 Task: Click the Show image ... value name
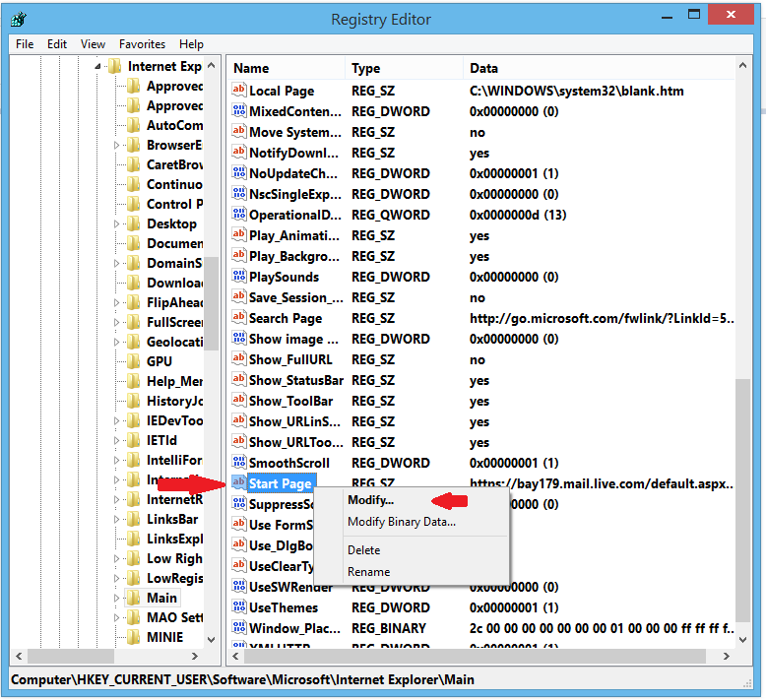pyautogui.click(x=293, y=339)
